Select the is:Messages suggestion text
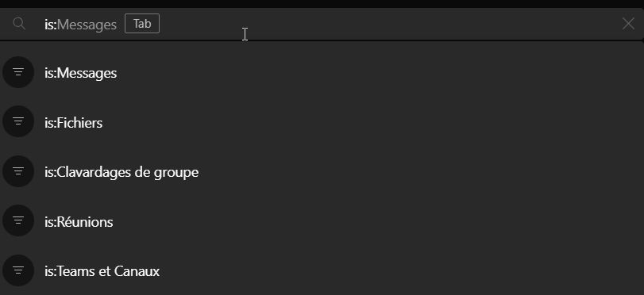The height and width of the screenshot is (295, 644). point(80,73)
